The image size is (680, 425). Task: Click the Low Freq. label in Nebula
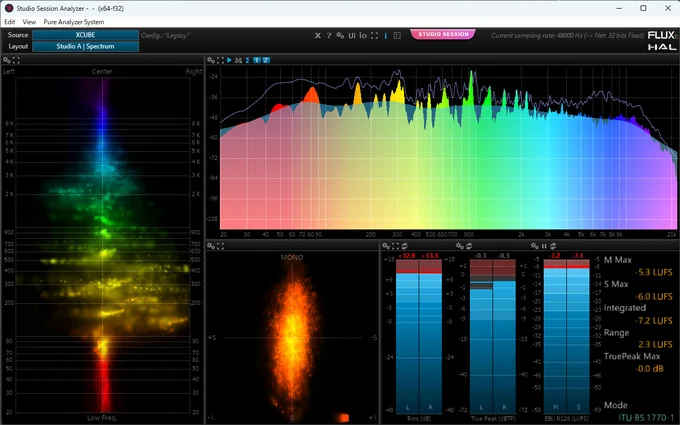(102, 418)
